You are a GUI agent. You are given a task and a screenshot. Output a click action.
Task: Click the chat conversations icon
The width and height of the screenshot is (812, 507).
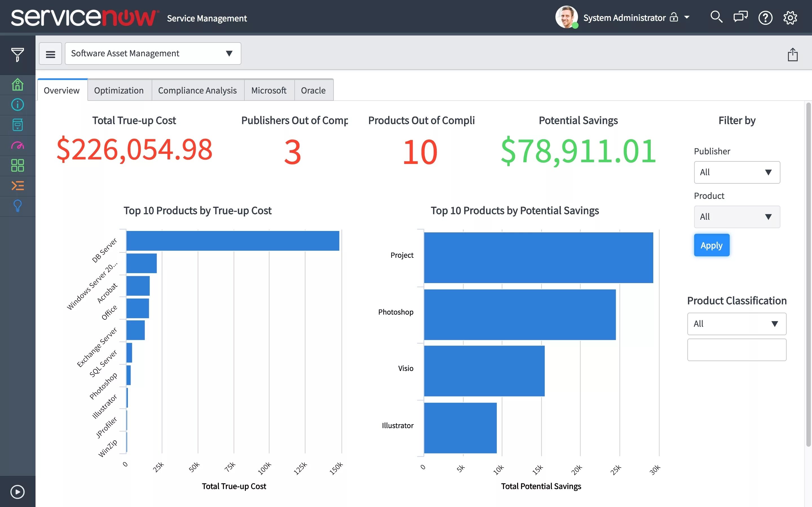[x=740, y=17]
